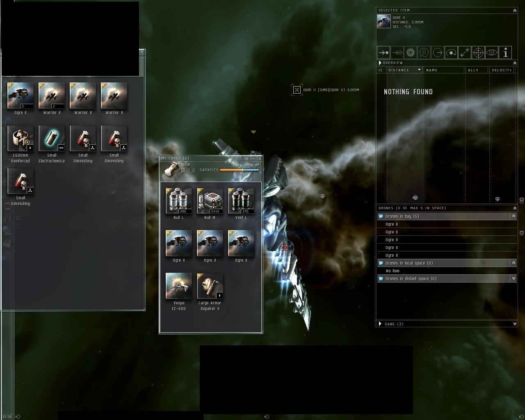Click the yellow marker above the ship
The image size is (525, 420).
[253, 132]
